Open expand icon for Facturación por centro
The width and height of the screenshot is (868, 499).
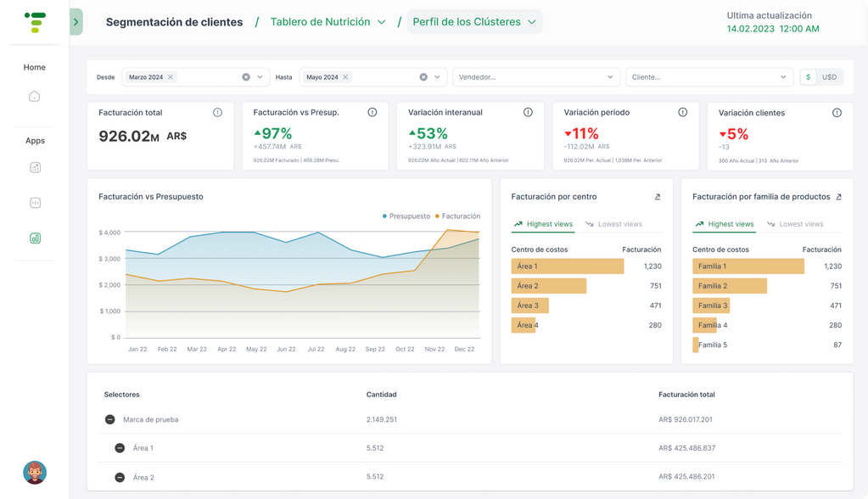(658, 197)
